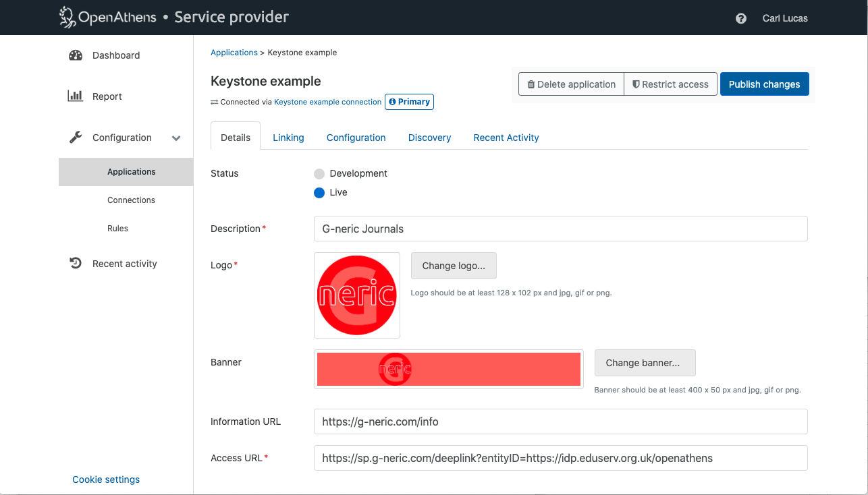Click the Recent activity history icon

click(x=76, y=264)
